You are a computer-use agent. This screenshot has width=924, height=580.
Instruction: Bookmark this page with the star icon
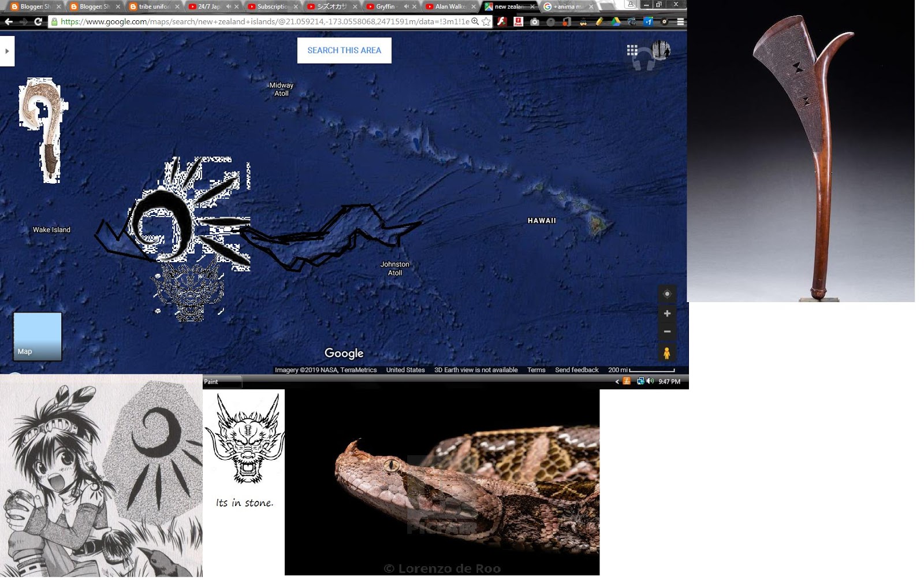[486, 21]
